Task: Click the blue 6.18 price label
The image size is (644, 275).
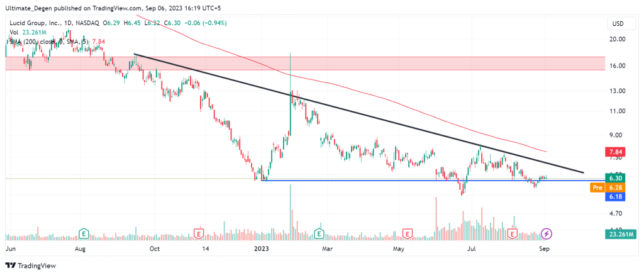Action: [x=614, y=198]
